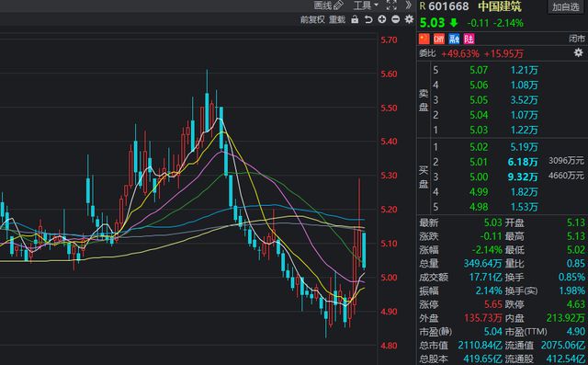Image resolution: width=588 pixels, height=365 pixels.
Task: Click the China flag market icon
Action: (x=424, y=39)
